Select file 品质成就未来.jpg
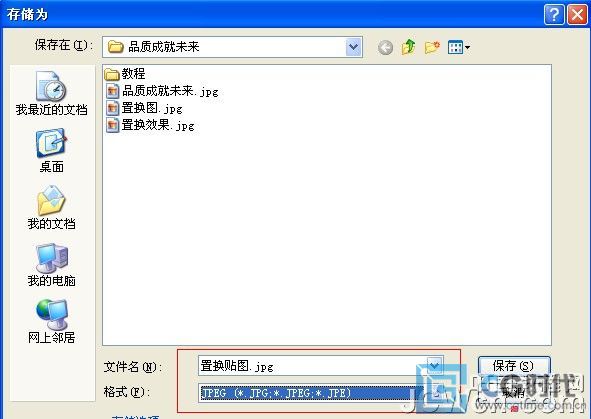 tap(162, 91)
